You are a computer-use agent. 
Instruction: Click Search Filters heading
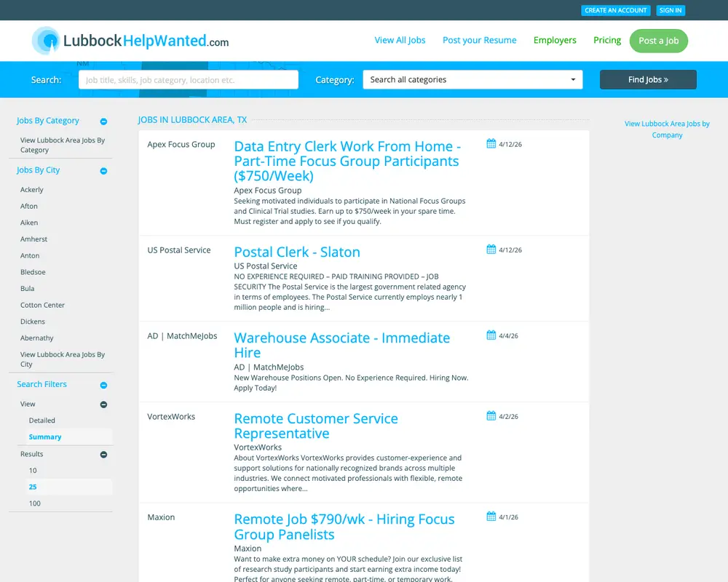pos(41,384)
